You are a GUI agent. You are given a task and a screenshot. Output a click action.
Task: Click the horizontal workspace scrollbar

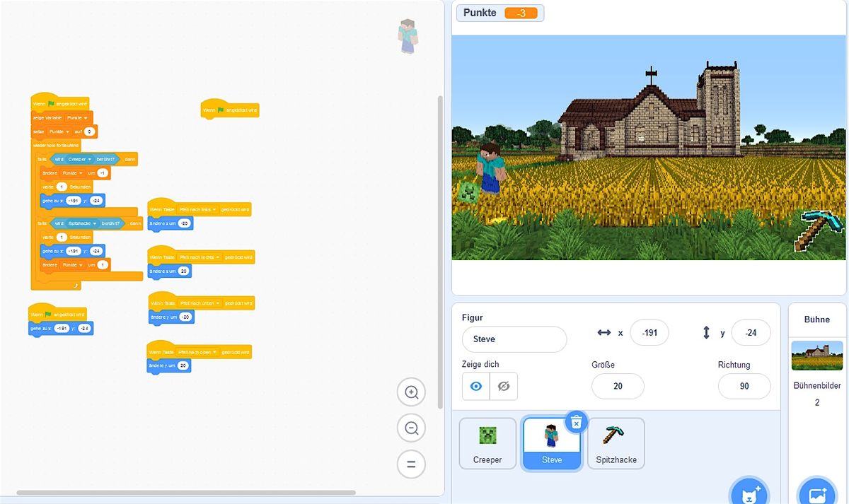click(186, 493)
